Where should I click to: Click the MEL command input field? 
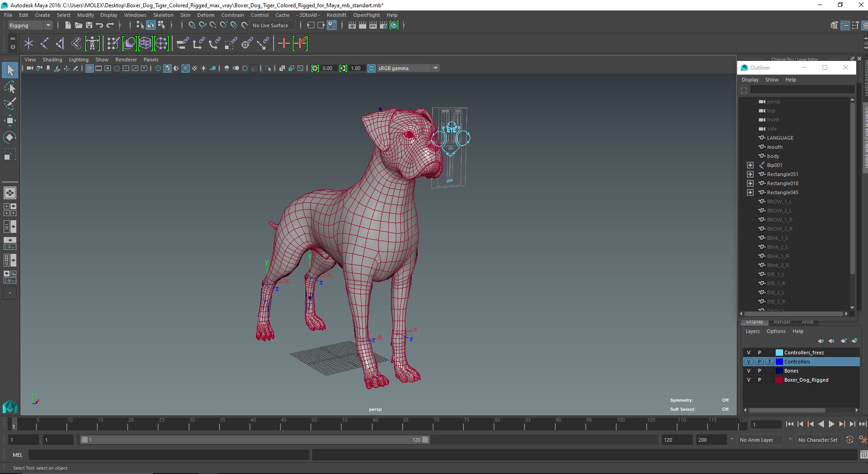coord(169,455)
